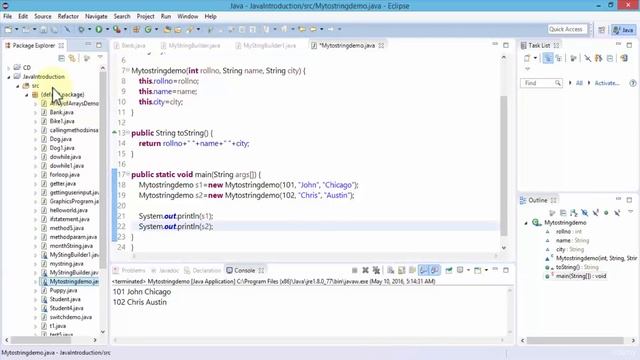Select Puppy.java in Package Explorer
Image resolution: width=640 pixels, height=360 pixels.
click(x=63, y=291)
